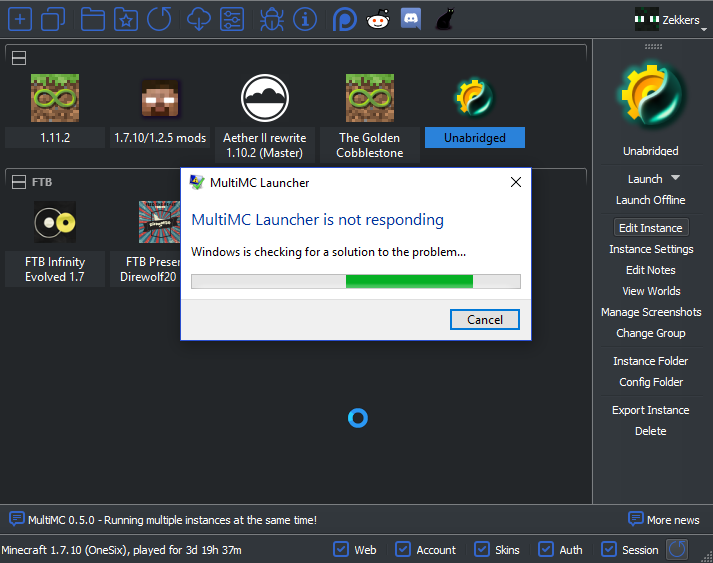This screenshot has width=713, height=563.
Task: Open Instance Folder
Action: pos(651,361)
